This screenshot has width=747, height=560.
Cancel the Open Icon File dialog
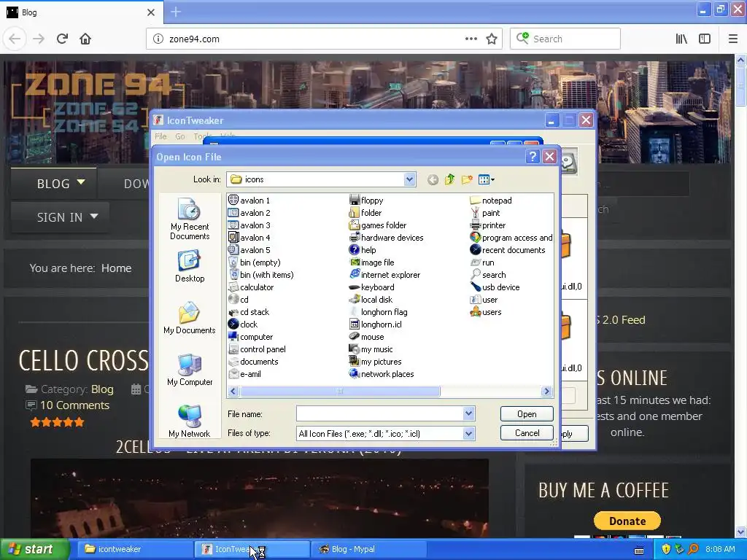527,433
